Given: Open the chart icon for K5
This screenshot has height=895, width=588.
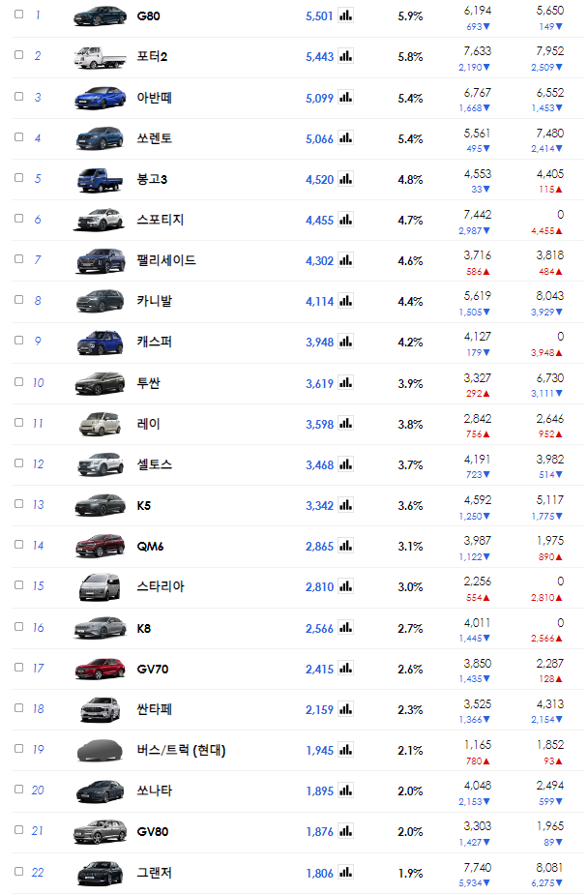Looking at the screenshot, I should 345,505.
